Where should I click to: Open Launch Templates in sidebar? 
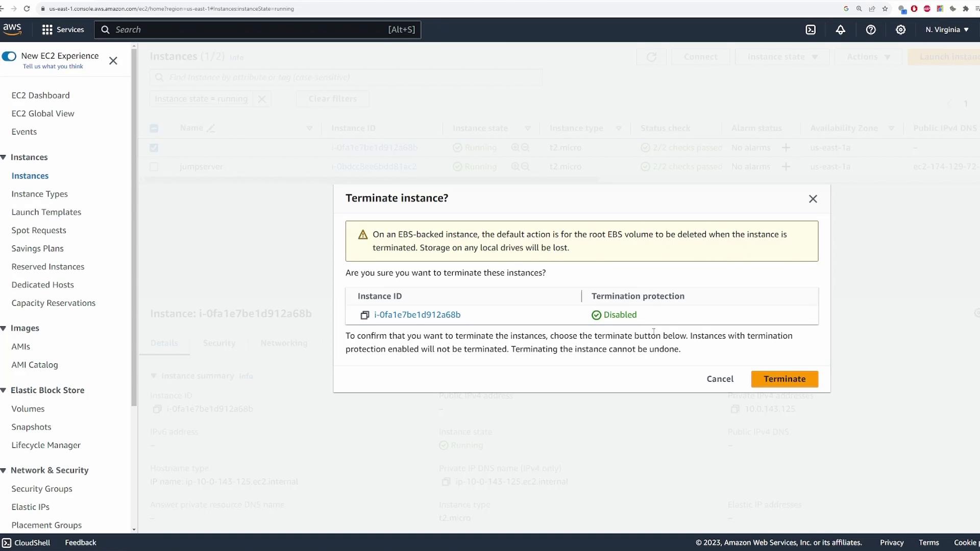pyautogui.click(x=46, y=212)
